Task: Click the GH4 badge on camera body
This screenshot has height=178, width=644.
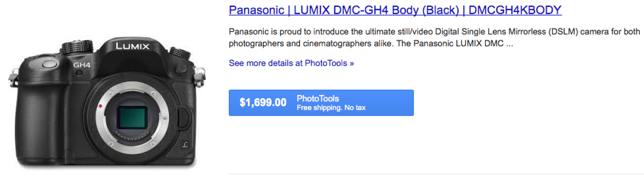Action: click(82, 65)
